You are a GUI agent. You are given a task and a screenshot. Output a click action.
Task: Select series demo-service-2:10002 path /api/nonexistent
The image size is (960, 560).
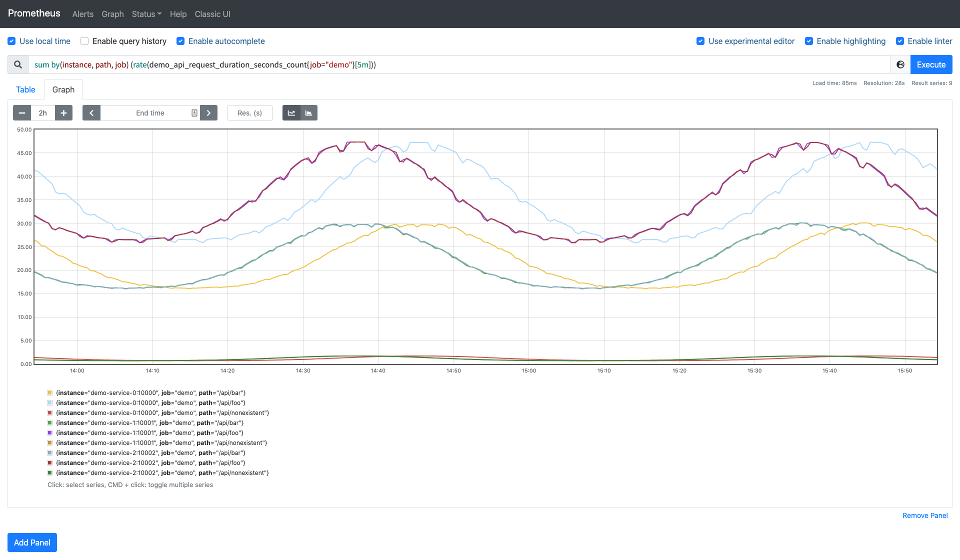pyautogui.click(x=162, y=473)
